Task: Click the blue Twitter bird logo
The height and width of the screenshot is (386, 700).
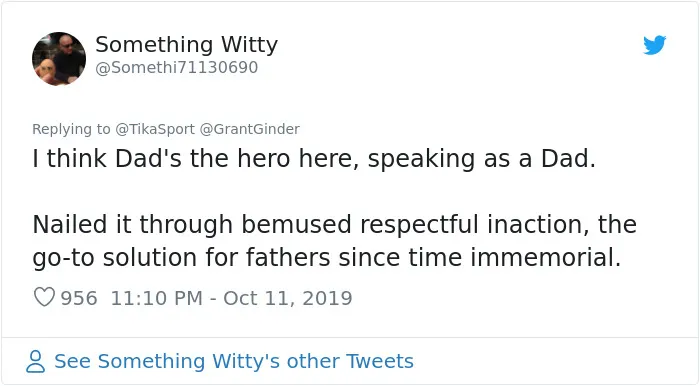Action: click(x=654, y=45)
